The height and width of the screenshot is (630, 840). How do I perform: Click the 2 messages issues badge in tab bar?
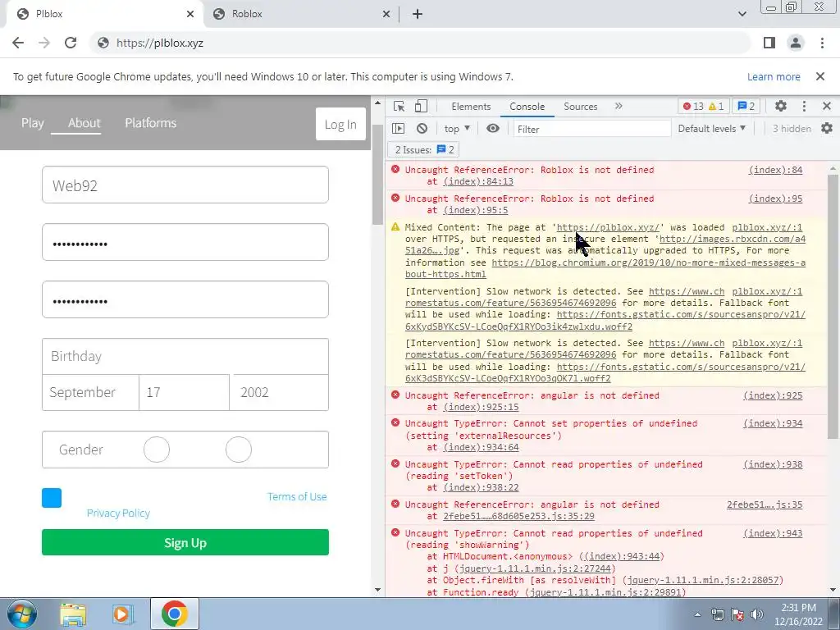coord(746,106)
